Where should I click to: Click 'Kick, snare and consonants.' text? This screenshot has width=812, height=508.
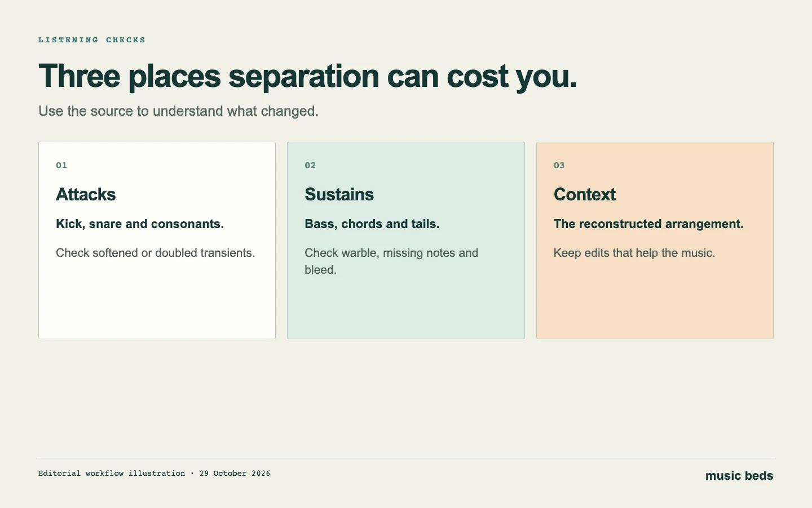[x=140, y=224]
